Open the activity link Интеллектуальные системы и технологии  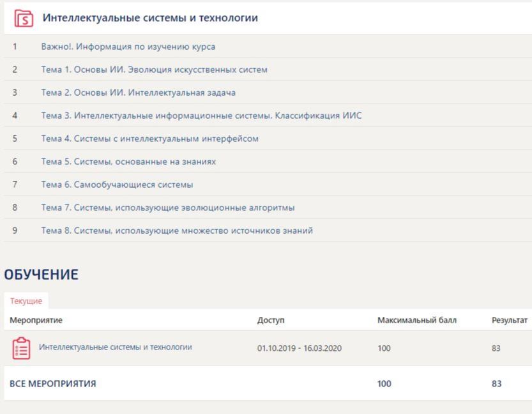point(115,348)
